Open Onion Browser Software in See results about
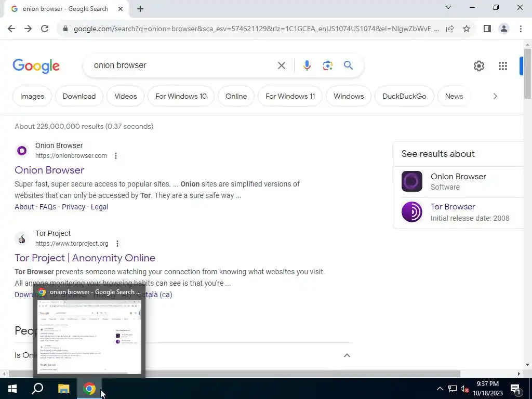Screen dimensions: 532x399 (x=458, y=181)
